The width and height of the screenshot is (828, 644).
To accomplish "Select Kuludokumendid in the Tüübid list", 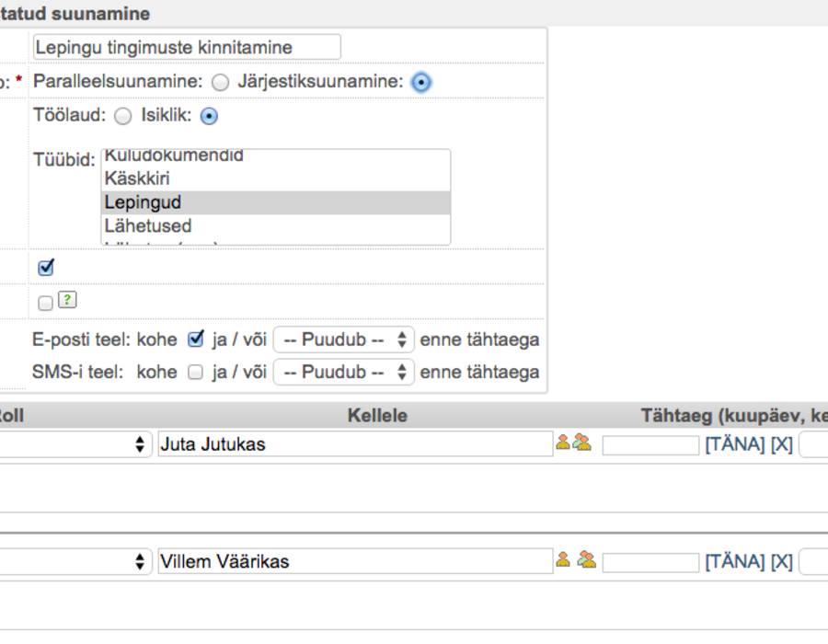I will pos(276,156).
